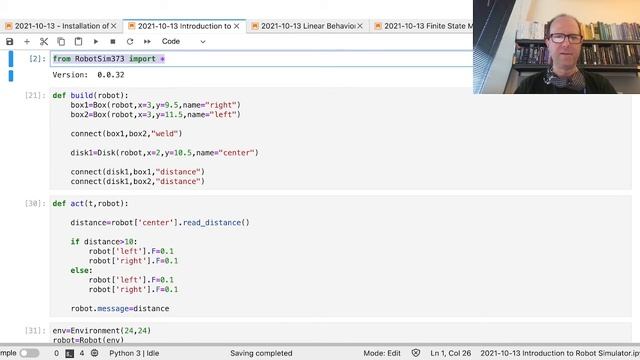This screenshot has width=640, height=360.
Task: Paste cell from clipboard
Action: 78,41
